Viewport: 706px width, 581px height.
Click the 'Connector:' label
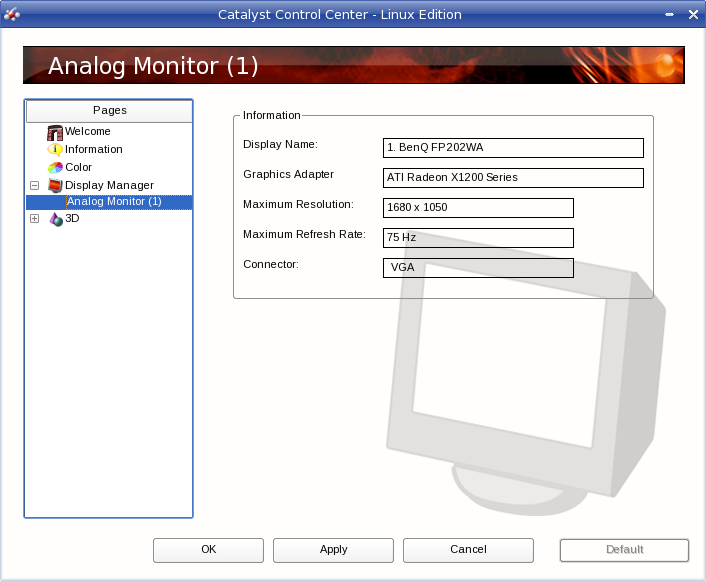coord(271,264)
